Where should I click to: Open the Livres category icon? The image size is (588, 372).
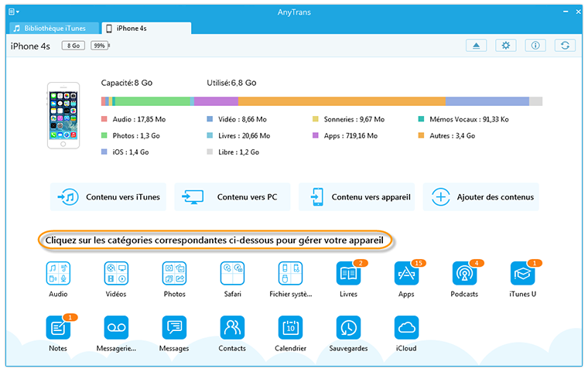(x=349, y=273)
